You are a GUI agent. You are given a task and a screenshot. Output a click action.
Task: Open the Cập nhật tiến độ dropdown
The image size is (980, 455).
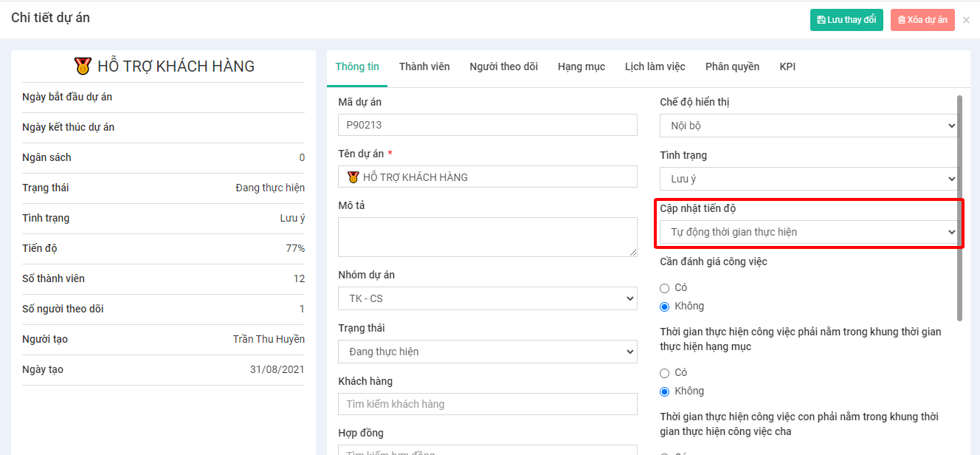809,232
